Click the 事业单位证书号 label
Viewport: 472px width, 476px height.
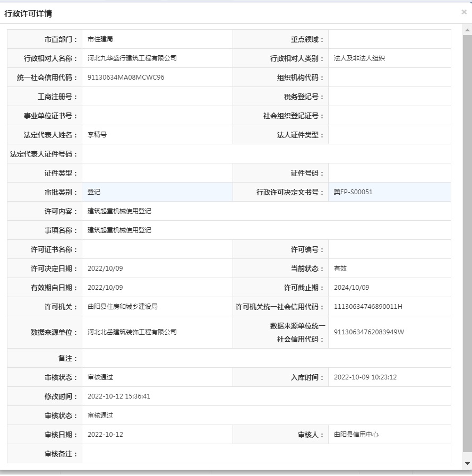tap(50, 116)
